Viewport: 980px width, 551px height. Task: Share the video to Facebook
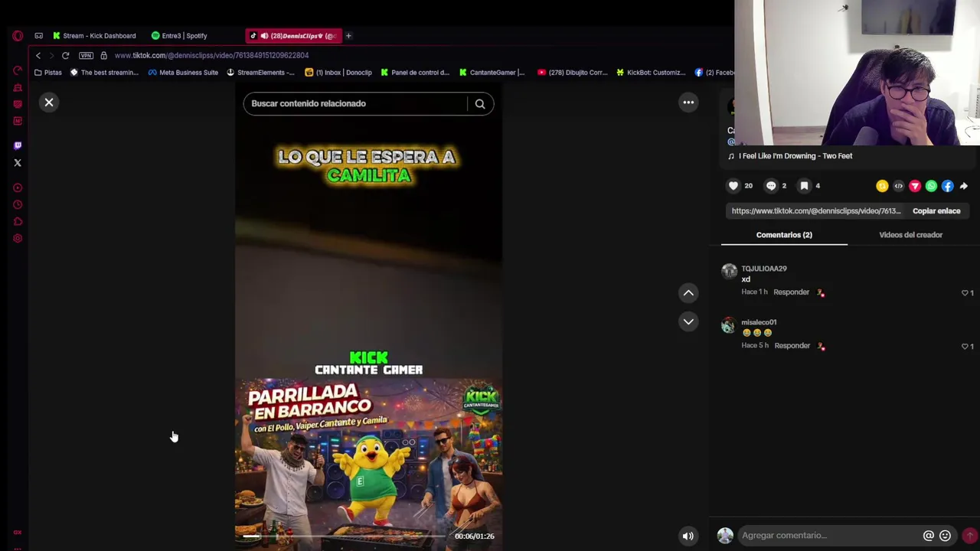(948, 186)
